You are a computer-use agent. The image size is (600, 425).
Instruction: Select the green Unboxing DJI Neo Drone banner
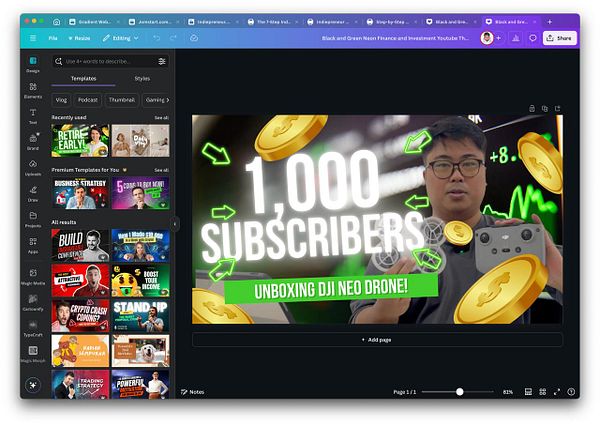pos(331,289)
